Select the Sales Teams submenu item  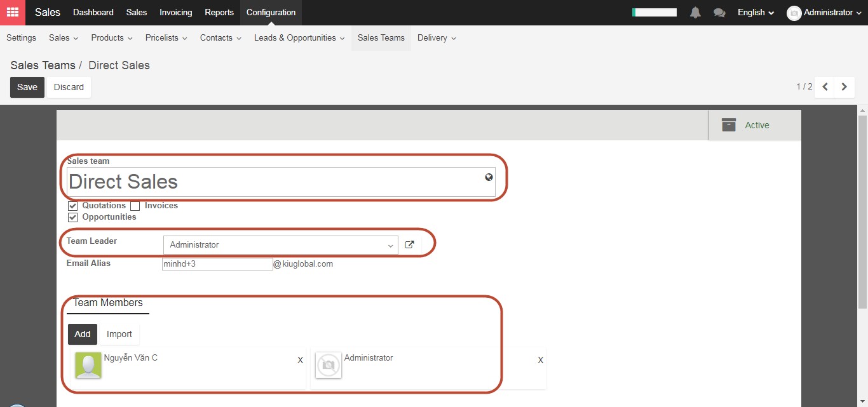[x=381, y=38]
